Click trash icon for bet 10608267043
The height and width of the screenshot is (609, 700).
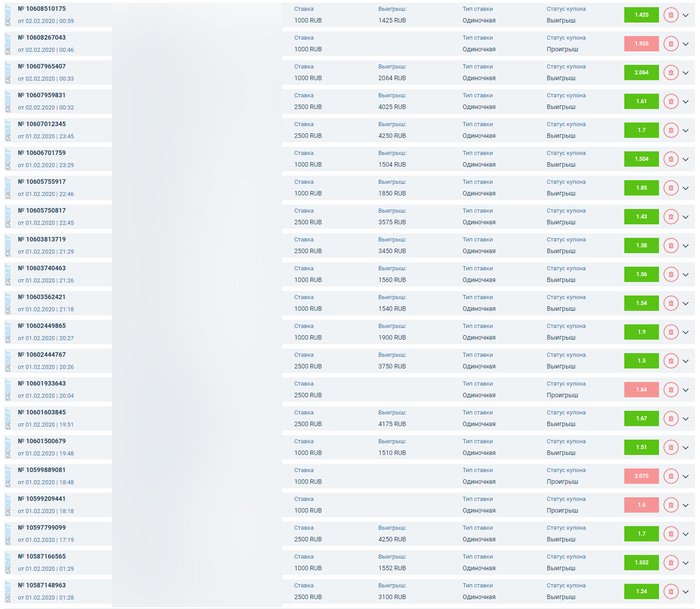[x=671, y=44]
